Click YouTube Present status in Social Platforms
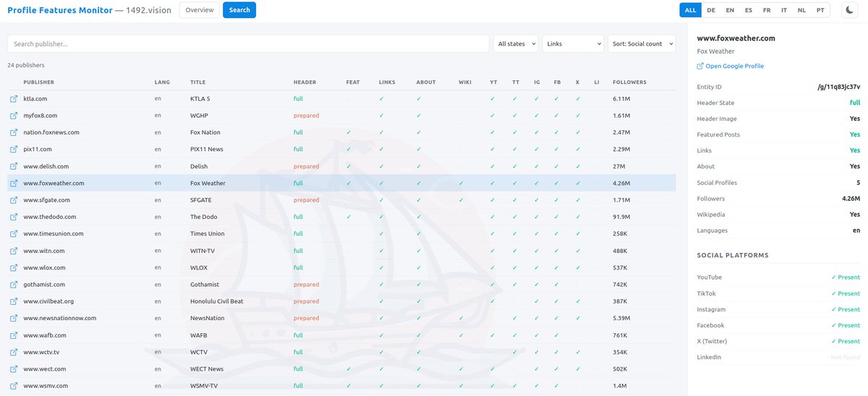This screenshot has height=396, width=868. (x=846, y=277)
